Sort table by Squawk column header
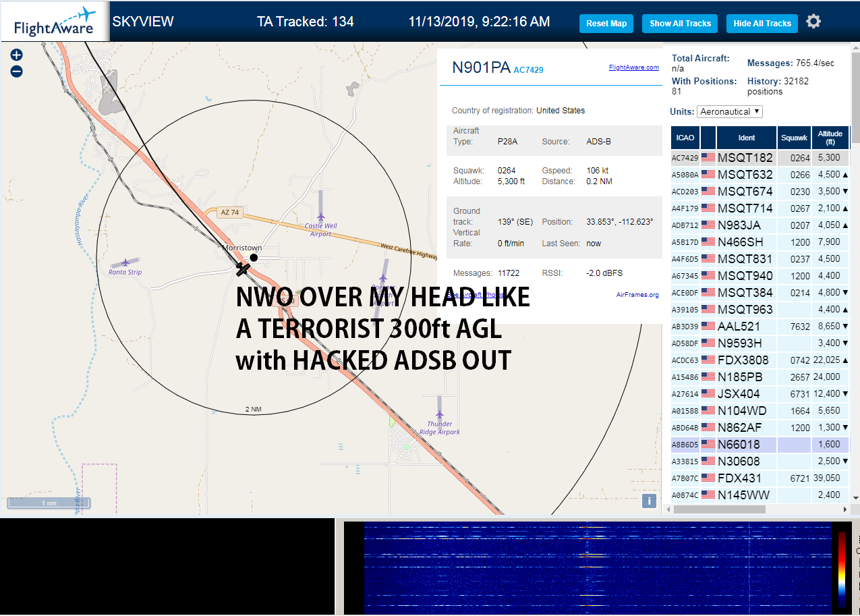This screenshot has height=616, width=860. (794, 138)
